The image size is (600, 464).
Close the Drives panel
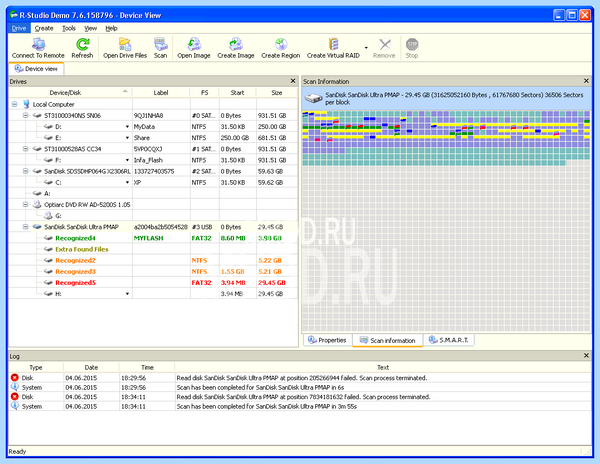(x=293, y=81)
